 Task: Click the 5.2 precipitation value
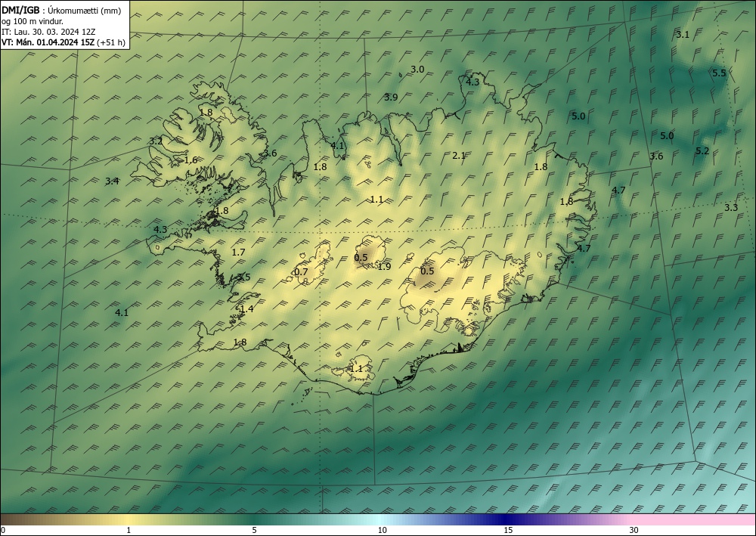(x=702, y=151)
